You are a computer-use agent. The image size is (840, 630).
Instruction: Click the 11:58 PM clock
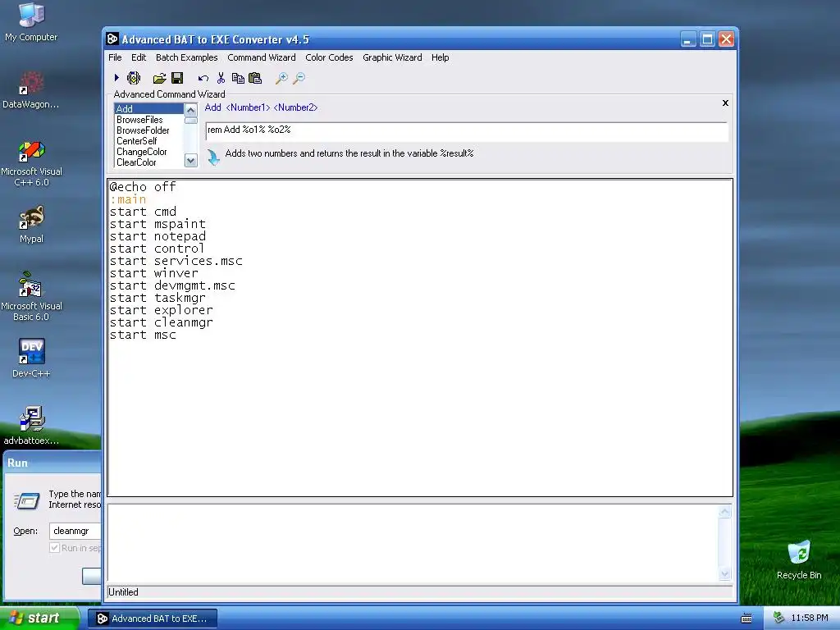click(x=810, y=619)
